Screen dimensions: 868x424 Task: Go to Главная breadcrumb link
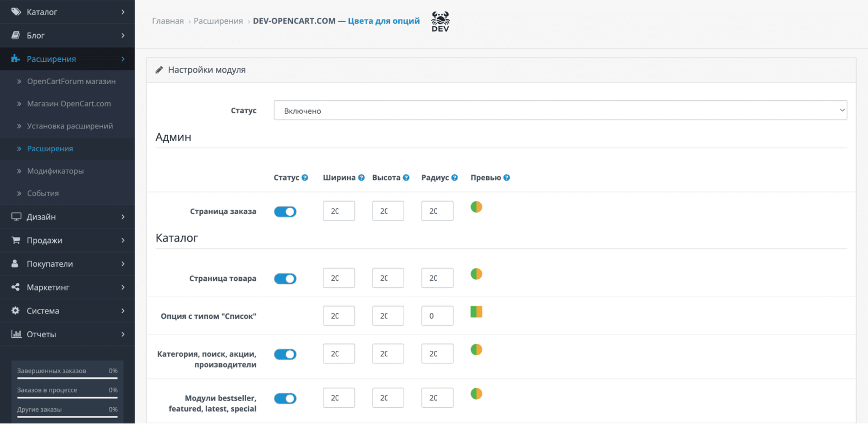[x=168, y=21]
